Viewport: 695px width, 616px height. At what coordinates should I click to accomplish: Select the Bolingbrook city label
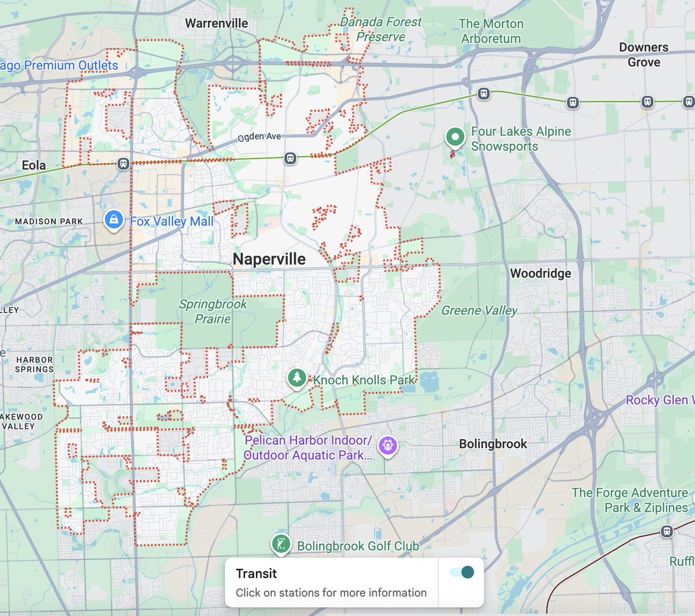(493, 444)
